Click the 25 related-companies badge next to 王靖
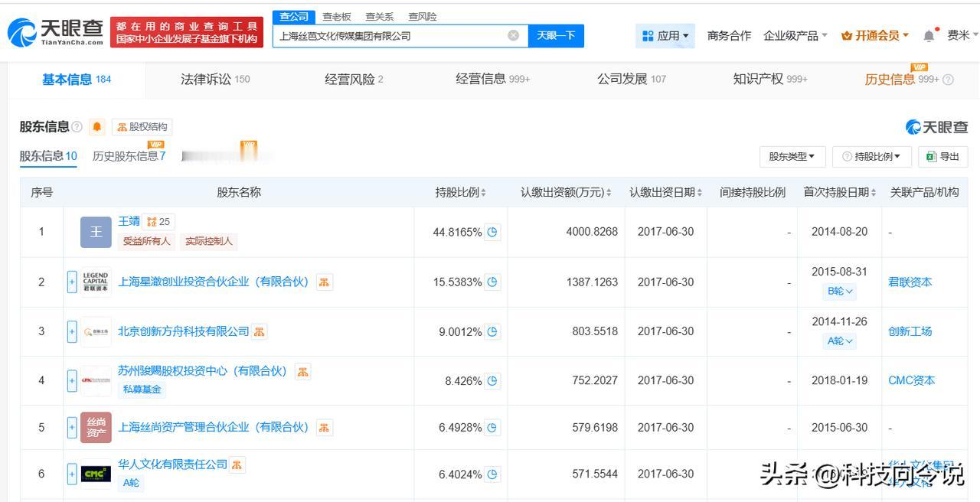This screenshot has width=980, height=502. 158,221
